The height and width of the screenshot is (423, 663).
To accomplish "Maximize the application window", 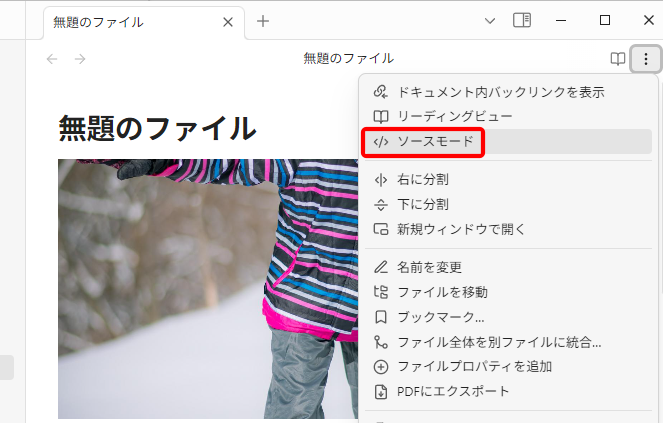I will [605, 20].
